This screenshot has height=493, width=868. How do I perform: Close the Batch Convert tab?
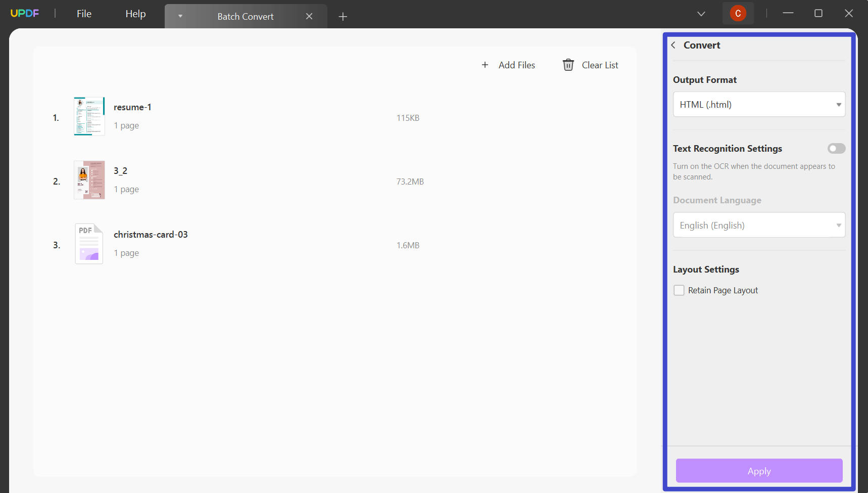point(310,16)
